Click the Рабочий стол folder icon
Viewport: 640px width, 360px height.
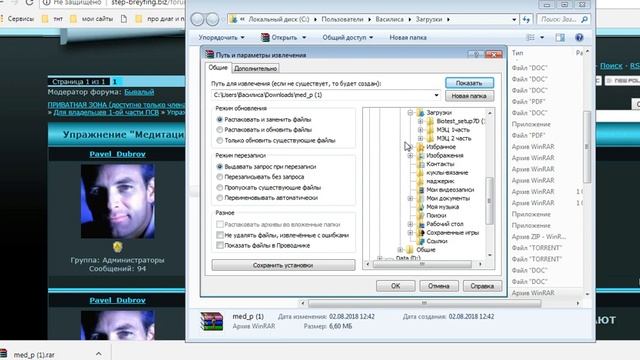[x=420, y=224]
